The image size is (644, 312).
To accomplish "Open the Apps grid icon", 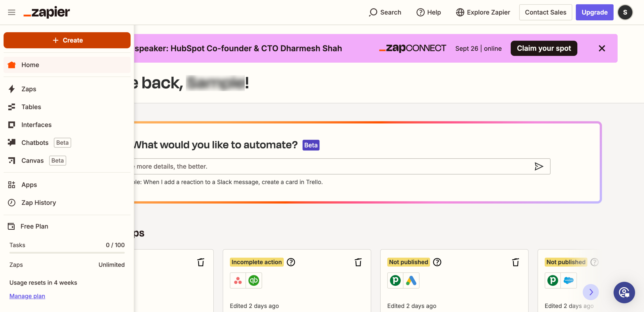I will tap(12, 185).
